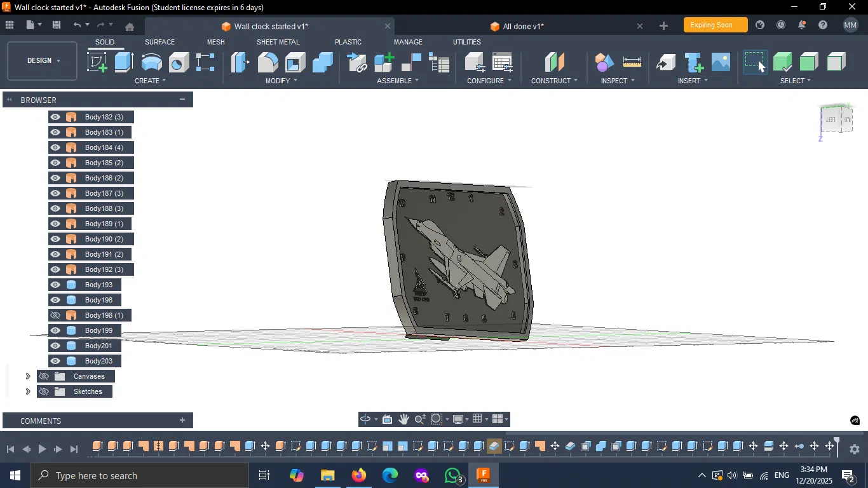Switch to the Surface tab
Screen dimensions: 868x488
click(x=159, y=42)
